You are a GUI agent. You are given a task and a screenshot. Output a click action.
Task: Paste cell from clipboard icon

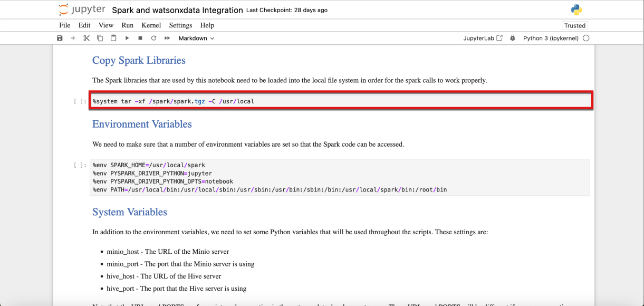tap(113, 38)
